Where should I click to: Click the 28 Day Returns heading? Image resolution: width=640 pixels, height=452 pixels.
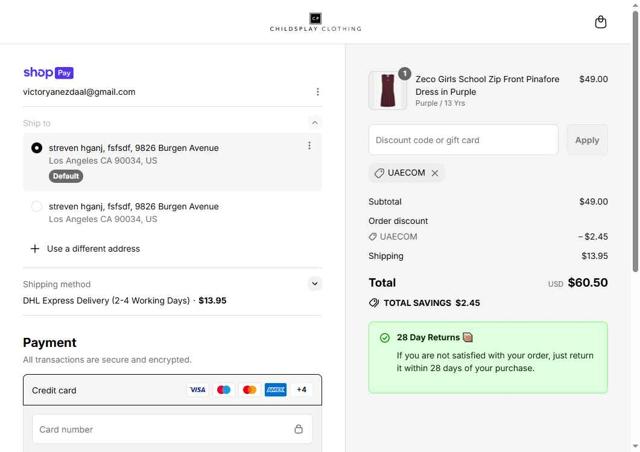tap(428, 338)
